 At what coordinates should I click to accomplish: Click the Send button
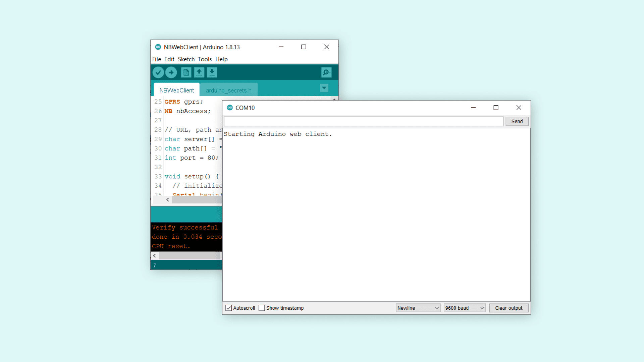tap(517, 121)
